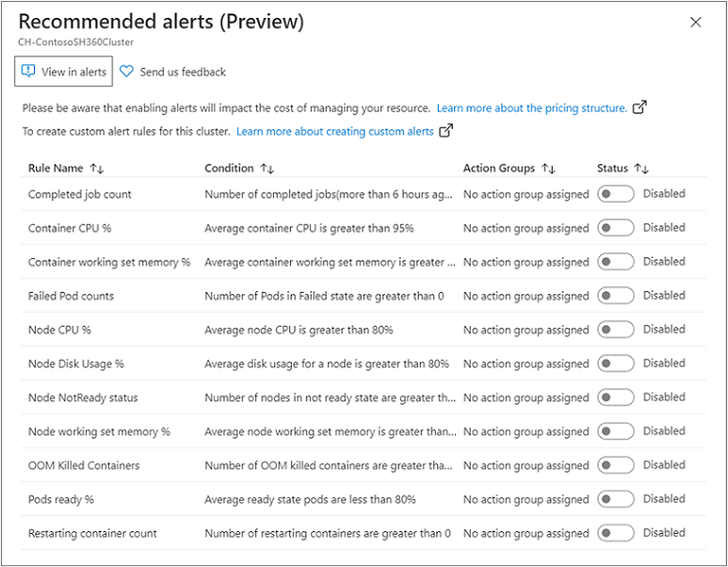Toggle the Container CPU % alert on
The image size is (728, 567).
(x=615, y=228)
